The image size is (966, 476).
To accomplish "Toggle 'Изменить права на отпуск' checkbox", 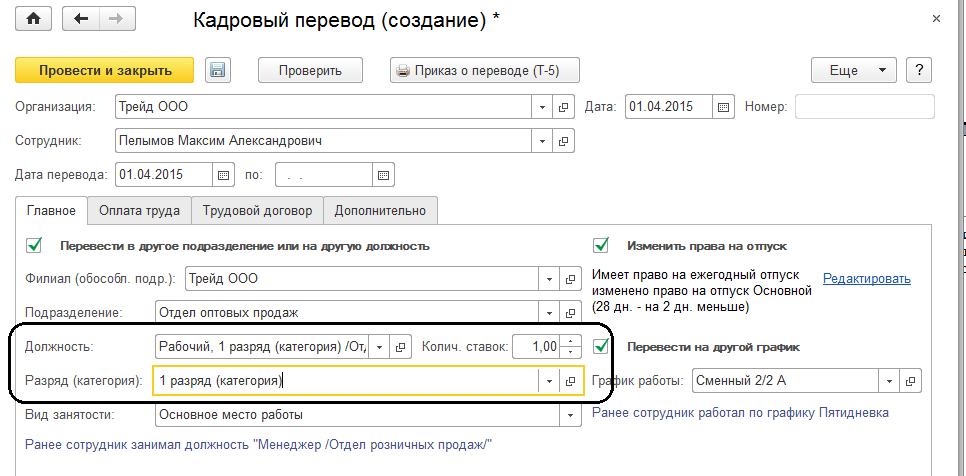I will coord(601,245).
